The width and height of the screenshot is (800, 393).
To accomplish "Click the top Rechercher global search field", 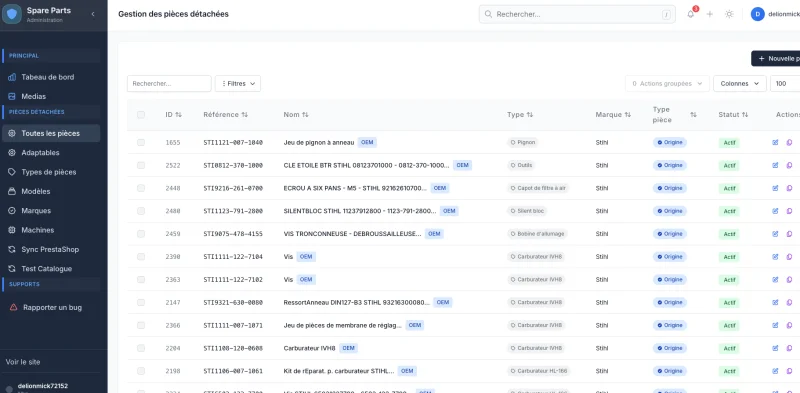I will 577,14.
